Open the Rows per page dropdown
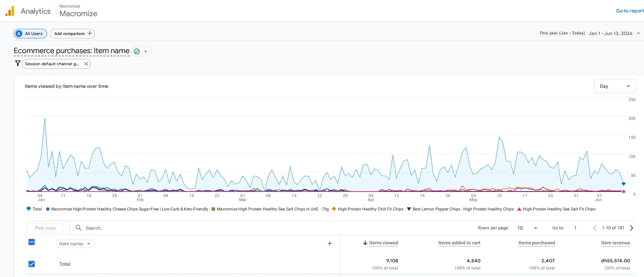 point(527,228)
